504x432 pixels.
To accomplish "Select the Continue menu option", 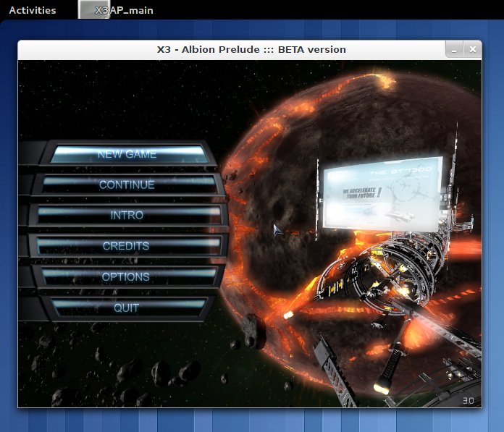I will point(127,185).
